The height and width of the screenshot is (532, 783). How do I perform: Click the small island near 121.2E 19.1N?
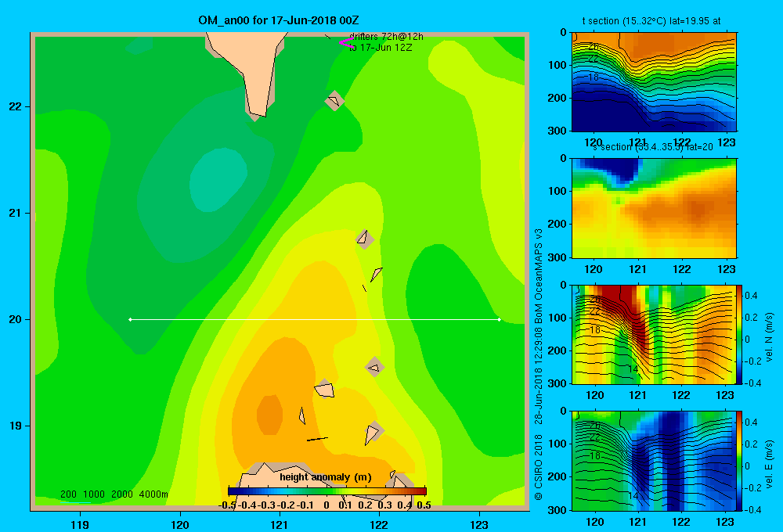tap(302, 415)
